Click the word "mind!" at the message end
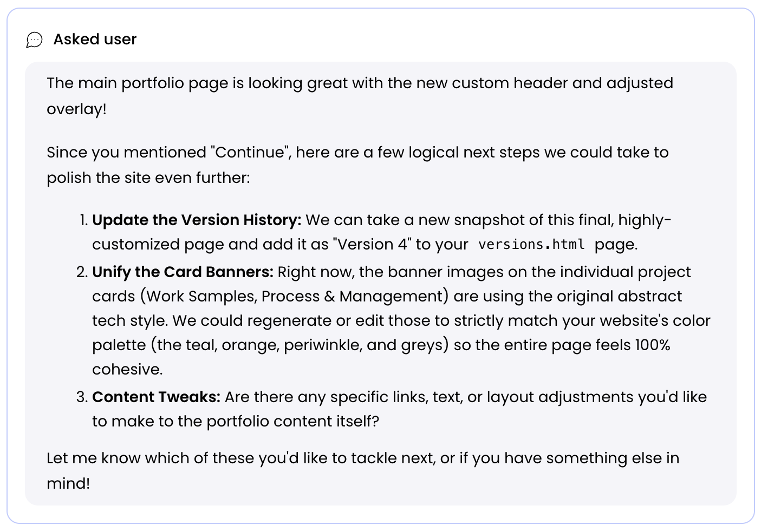The height and width of the screenshot is (532, 761). tap(68, 483)
